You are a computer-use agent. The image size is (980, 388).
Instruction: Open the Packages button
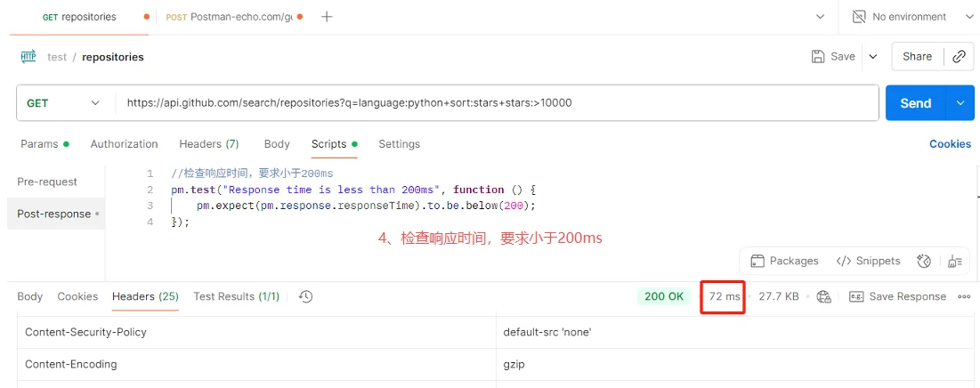pos(784,261)
